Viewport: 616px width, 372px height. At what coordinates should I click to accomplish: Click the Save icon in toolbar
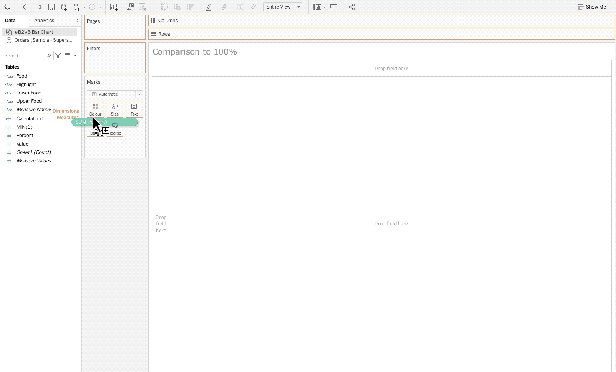tap(51, 7)
